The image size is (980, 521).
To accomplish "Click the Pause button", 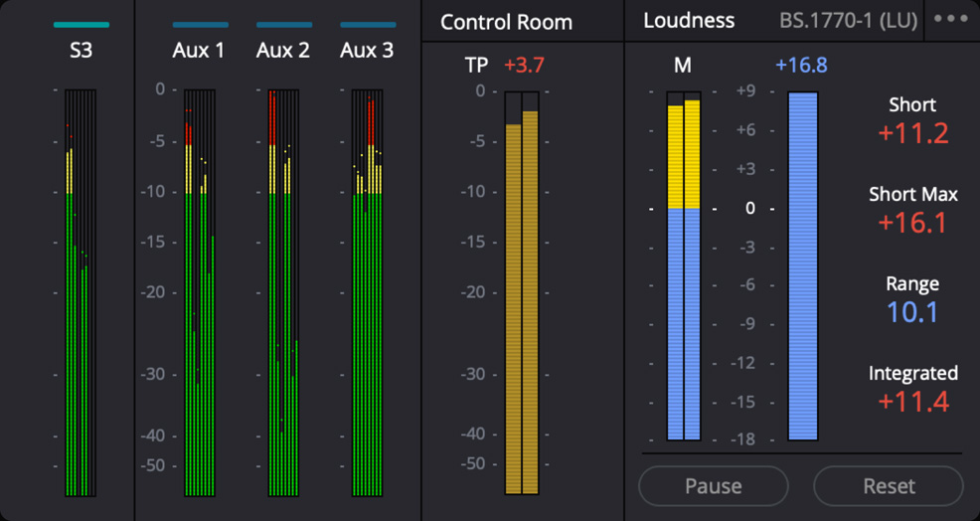I will coord(713,486).
